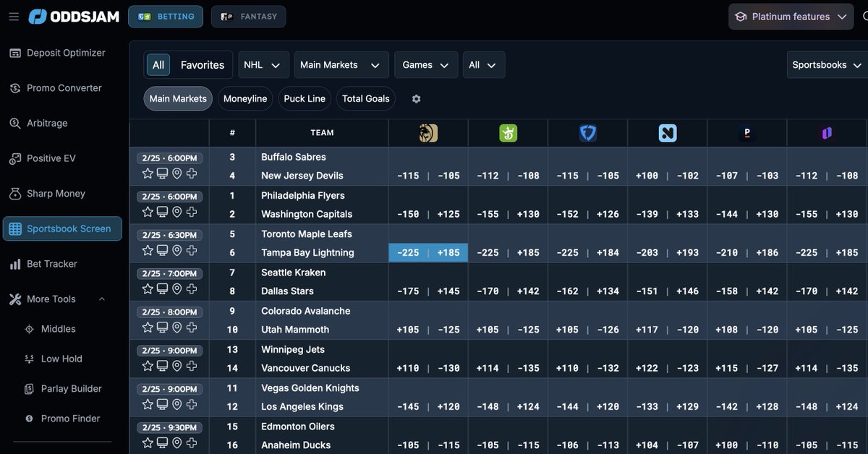
Task: Click the FanDuel shield logo column header
Action: [x=587, y=133]
